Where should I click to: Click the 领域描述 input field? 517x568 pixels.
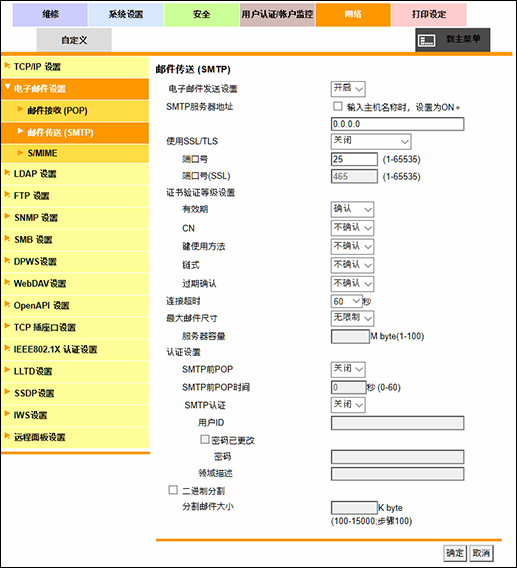[397, 474]
